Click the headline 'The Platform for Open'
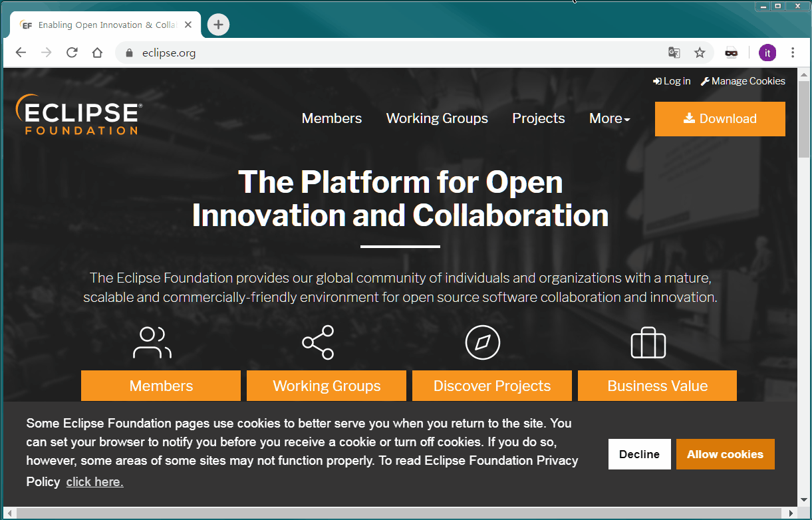Screen dimensions: 812x520 pos(400,182)
